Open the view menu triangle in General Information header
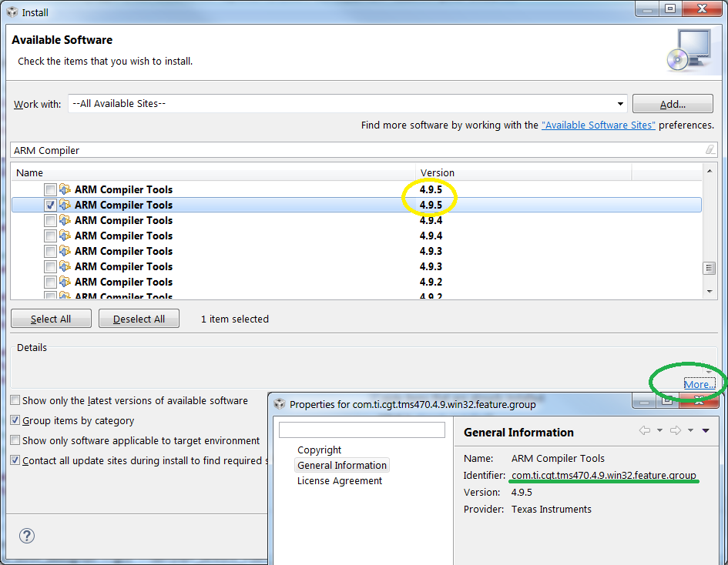The width and height of the screenshot is (728, 565). coord(705,430)
